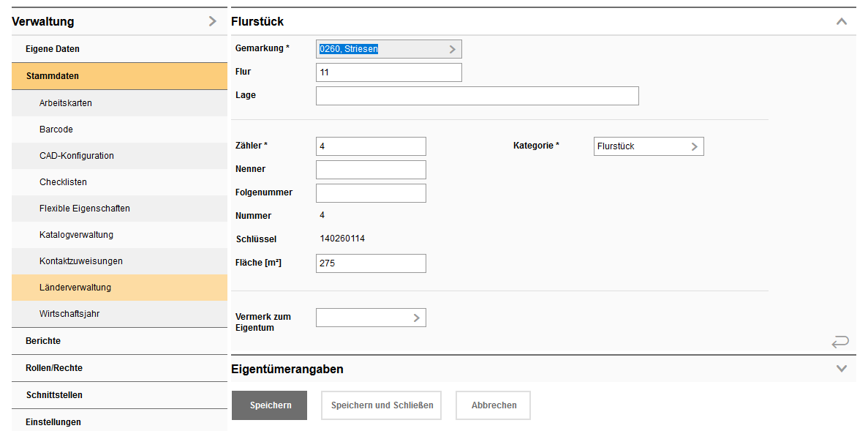Image resolution: width=868 pixels, height=431 pixels.
Task: Open the Gemarkung selection picker
Action: [453, 48]
